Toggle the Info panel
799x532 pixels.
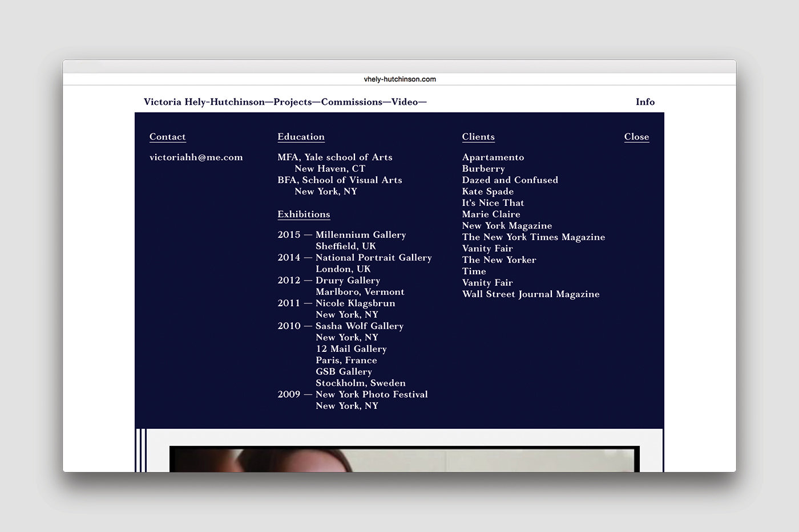point(645,102)
